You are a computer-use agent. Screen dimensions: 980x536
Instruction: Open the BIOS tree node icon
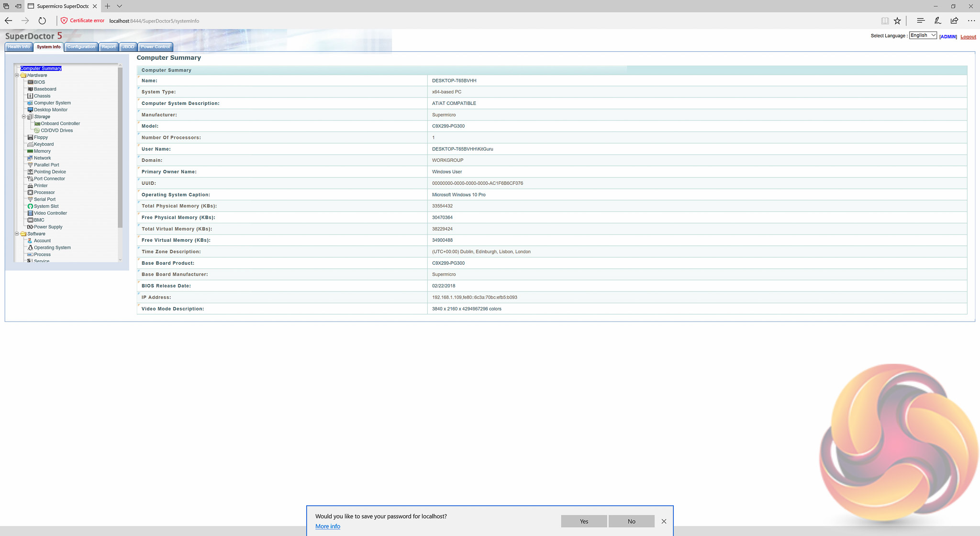point(30,82)
